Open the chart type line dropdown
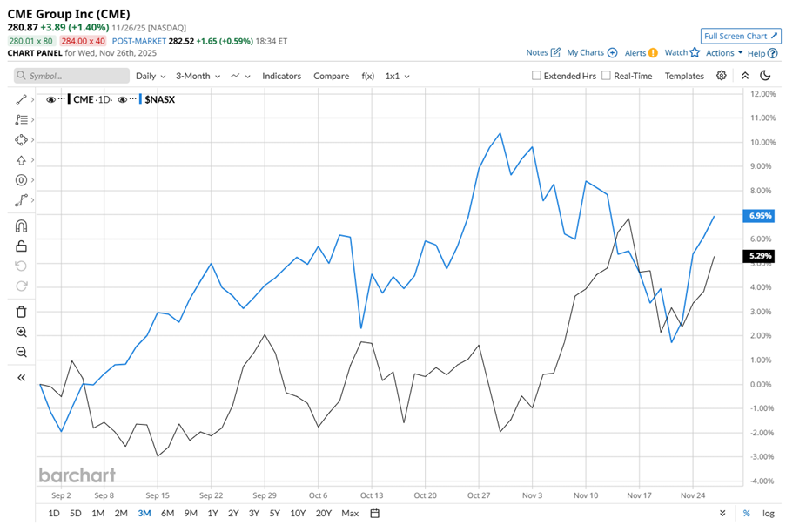 coord(240,76)
